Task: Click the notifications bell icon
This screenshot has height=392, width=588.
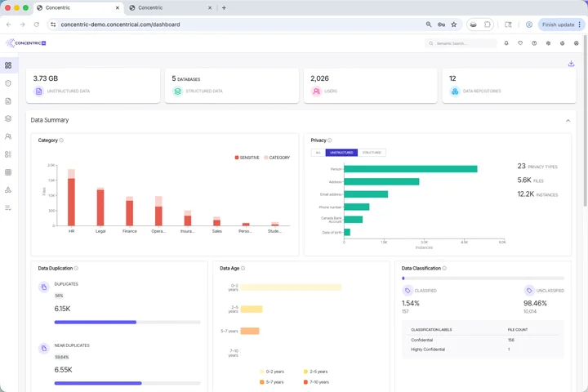Action: click(506, 43)
